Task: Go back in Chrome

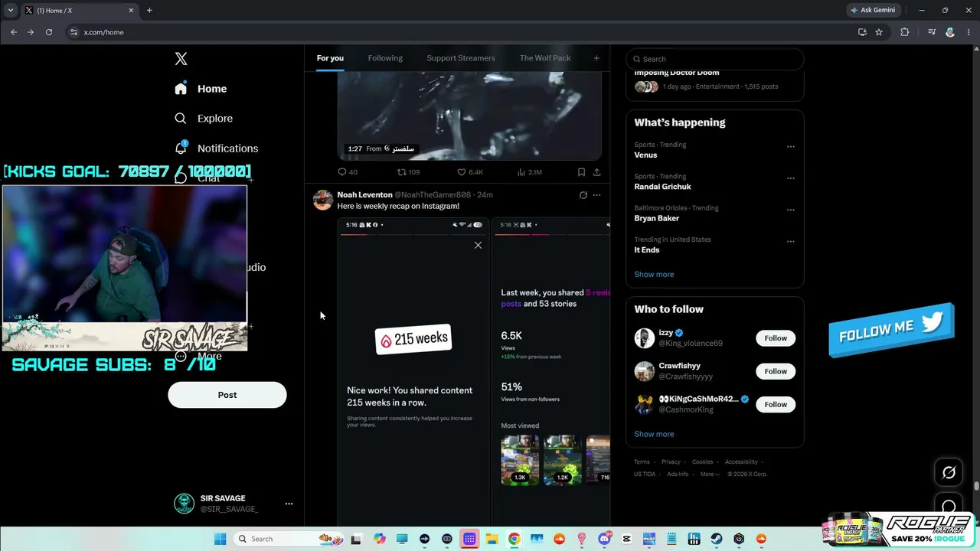Action: (14, 32)
